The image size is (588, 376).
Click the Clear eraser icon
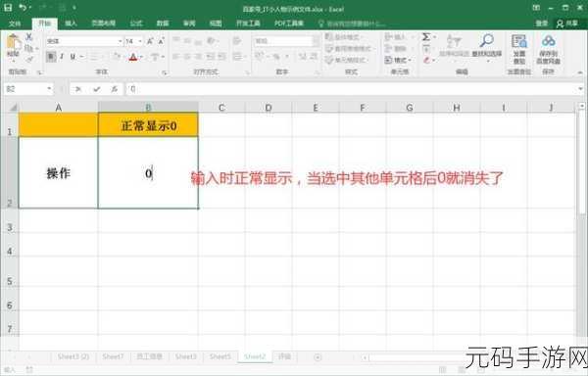[x=426, y=60]
